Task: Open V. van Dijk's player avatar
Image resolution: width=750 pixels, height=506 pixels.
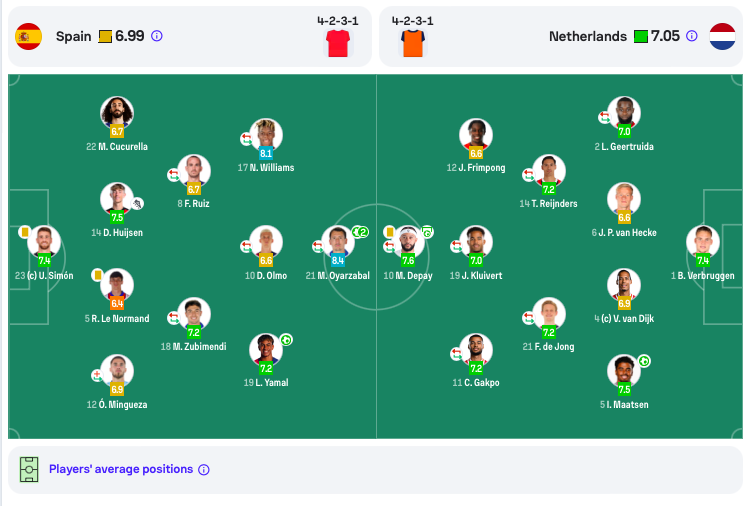Action: [x=624, y=285]
